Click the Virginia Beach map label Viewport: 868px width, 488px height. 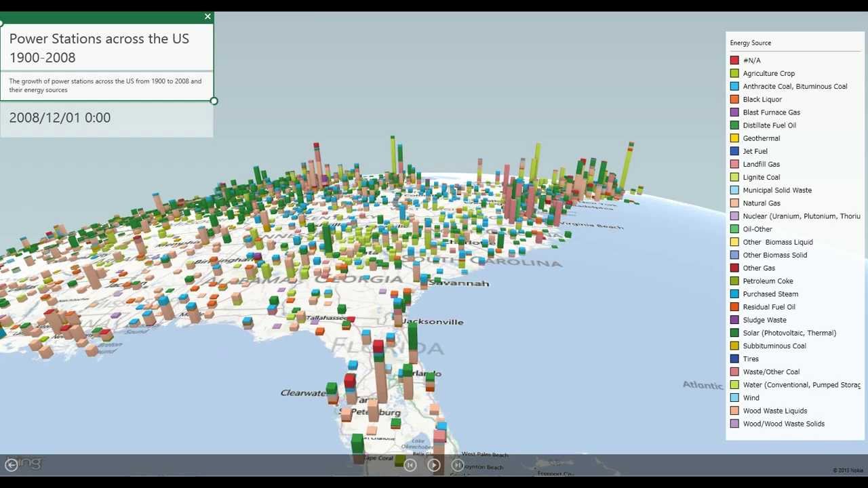(592, 224)
